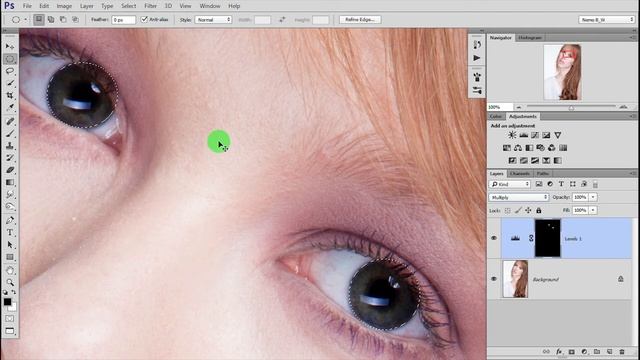Select the Clone Stamp tool
Viewport: 640px width, 360px height.
click(10, 146)
